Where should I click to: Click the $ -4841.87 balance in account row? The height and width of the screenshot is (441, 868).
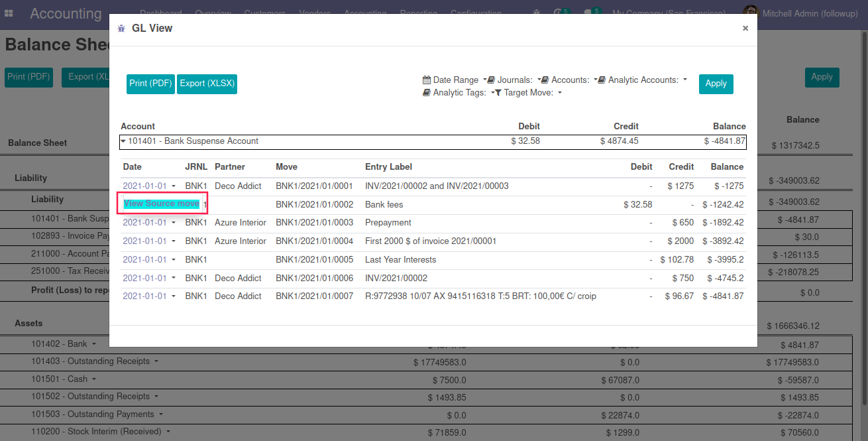[725, 141]
